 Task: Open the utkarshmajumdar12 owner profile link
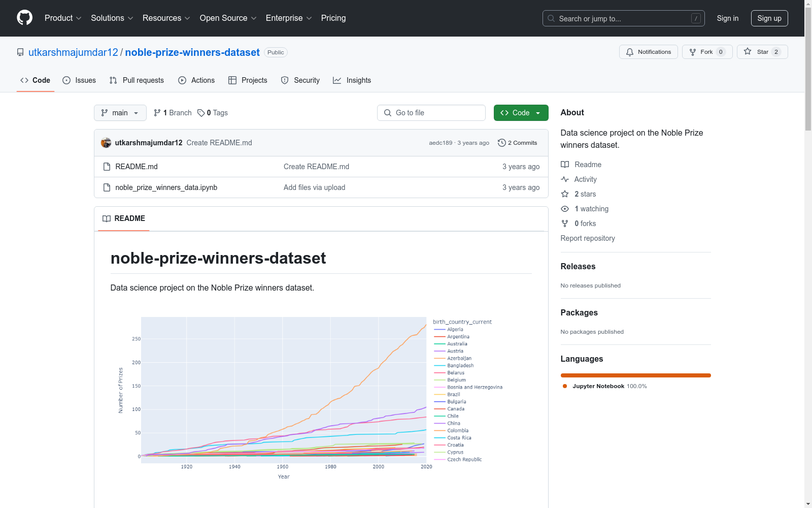coord(73,52)
